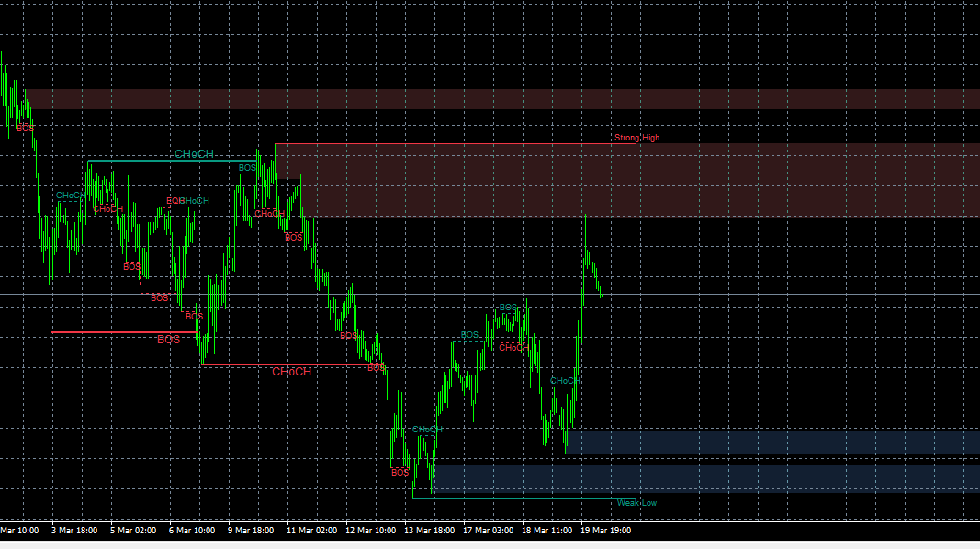Click the '5 Mar 02:00' time axis label

[133, 531]
